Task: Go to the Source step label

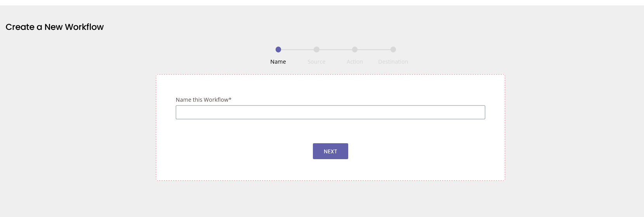Action: click(x=316, y=62)
